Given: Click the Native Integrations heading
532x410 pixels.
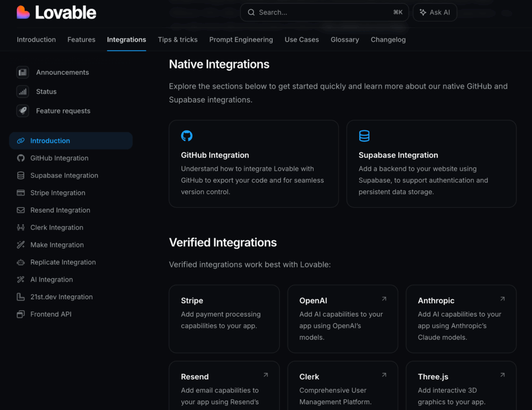Looking at the screenshot, I should pos(219,64).
